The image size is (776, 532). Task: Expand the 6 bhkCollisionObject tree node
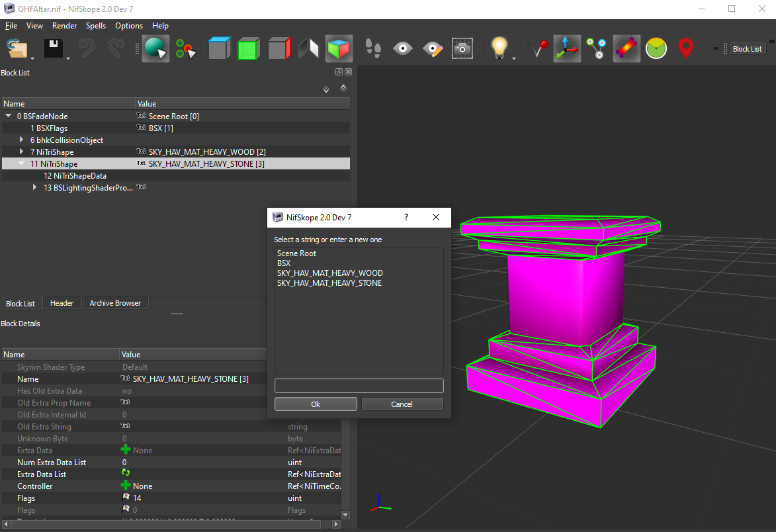coord(22,140)
